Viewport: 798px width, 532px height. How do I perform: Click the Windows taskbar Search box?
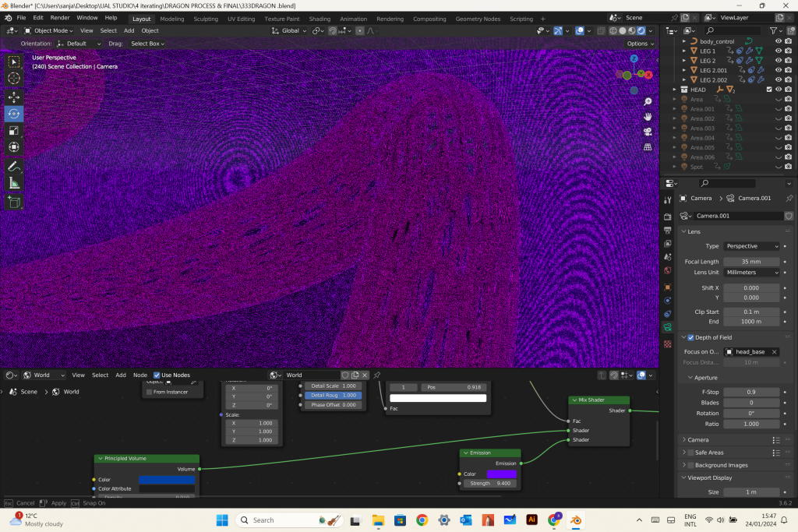(x=291, y=520)
